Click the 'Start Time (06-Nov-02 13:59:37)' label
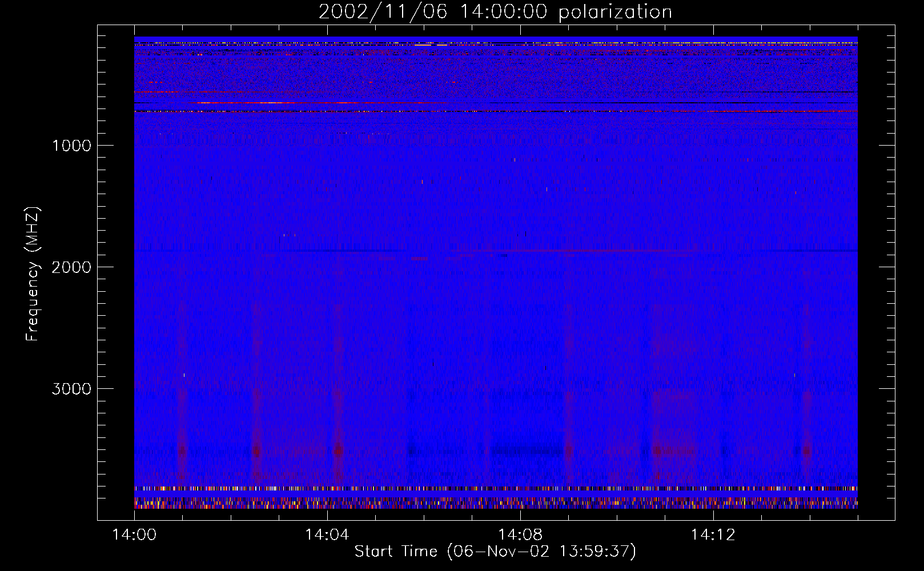The image size is (924, 571). pyautogui.click(x=495, y=551)
